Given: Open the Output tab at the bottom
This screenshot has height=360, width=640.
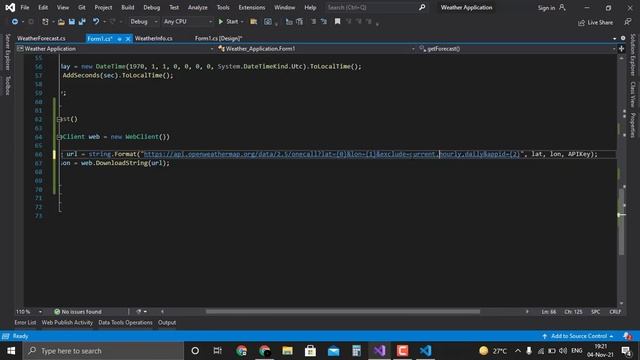Looking at the screenshot, I should point(167,322).
